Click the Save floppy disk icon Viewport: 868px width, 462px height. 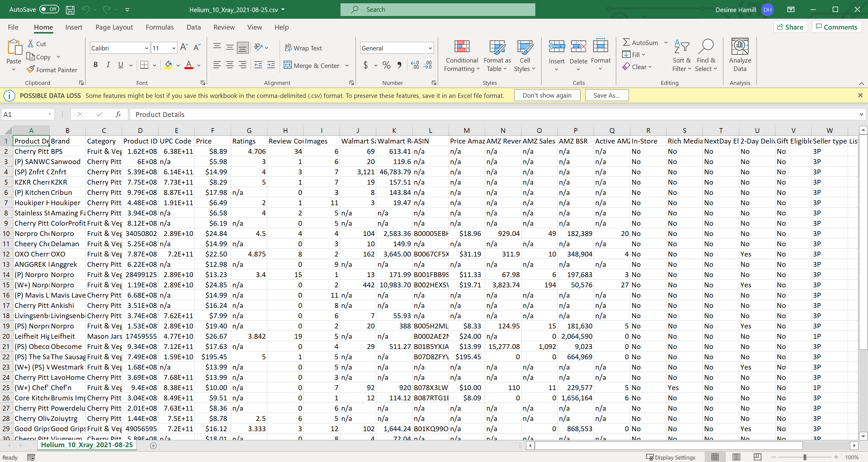(70, 10)
